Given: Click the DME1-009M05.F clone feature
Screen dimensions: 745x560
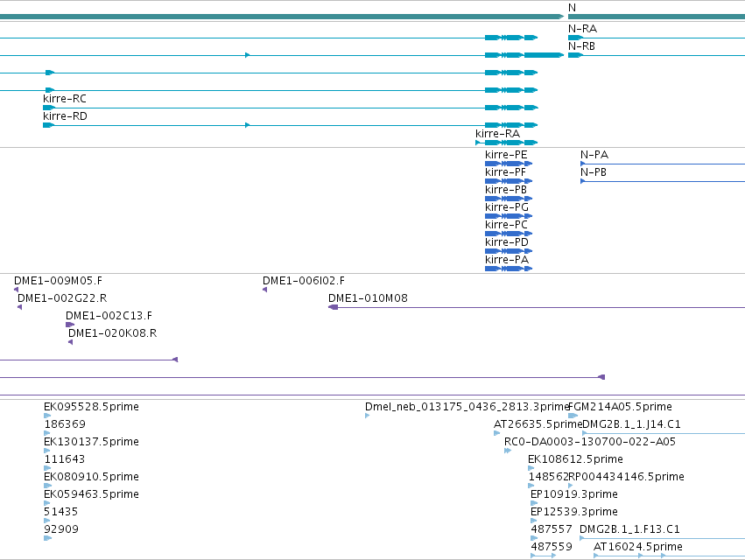Looking at the screenshot, I should 58,281.
